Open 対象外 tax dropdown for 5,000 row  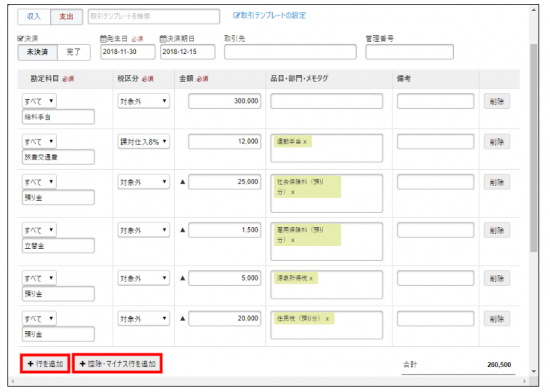point(143,278)
